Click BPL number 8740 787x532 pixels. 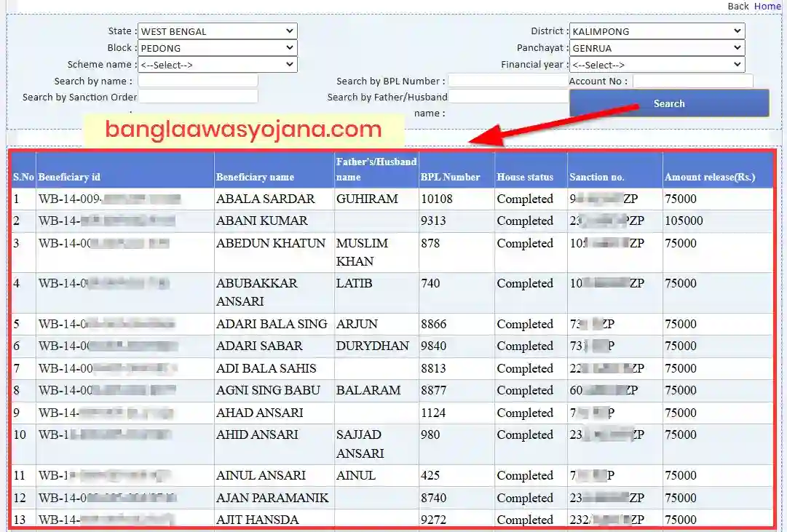click(x=434, y=498)
